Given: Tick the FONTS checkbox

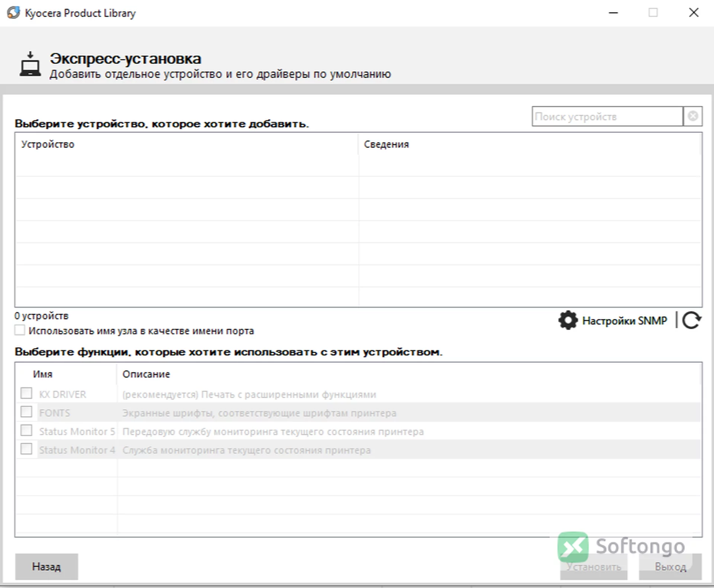Looking at the screenshot, I should [x=26, y=412].
